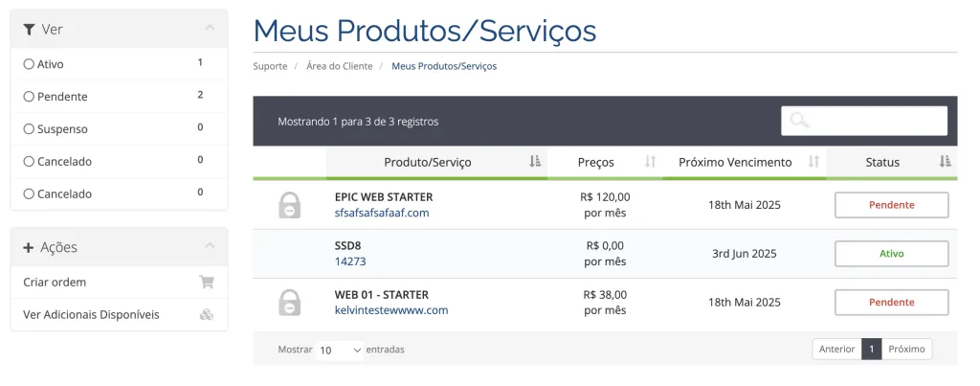Image resolution: width=980 pixels, height=386 pixels.
Task: Open the kelvintestewwww.com domain link
Action: pyautogui.click(x=391, y=310)
